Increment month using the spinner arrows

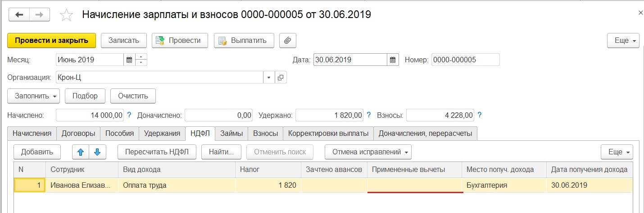[141, 57]
